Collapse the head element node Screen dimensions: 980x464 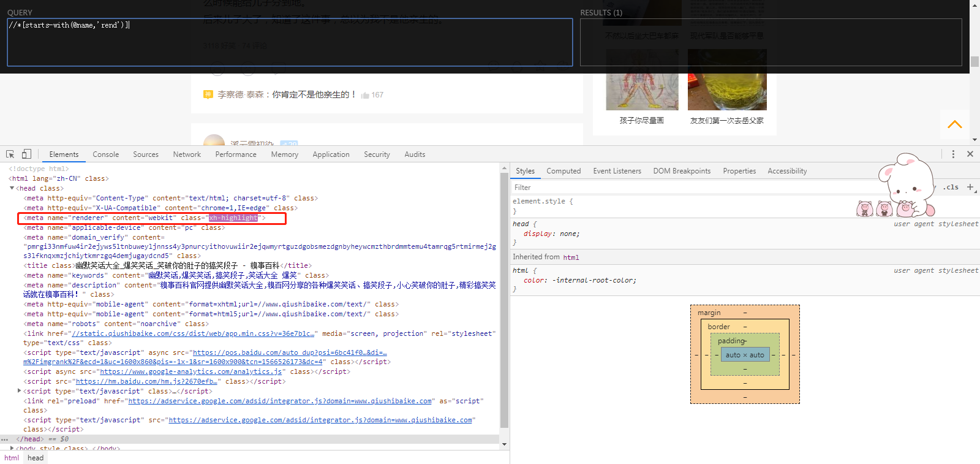click(x=12, y=188)
